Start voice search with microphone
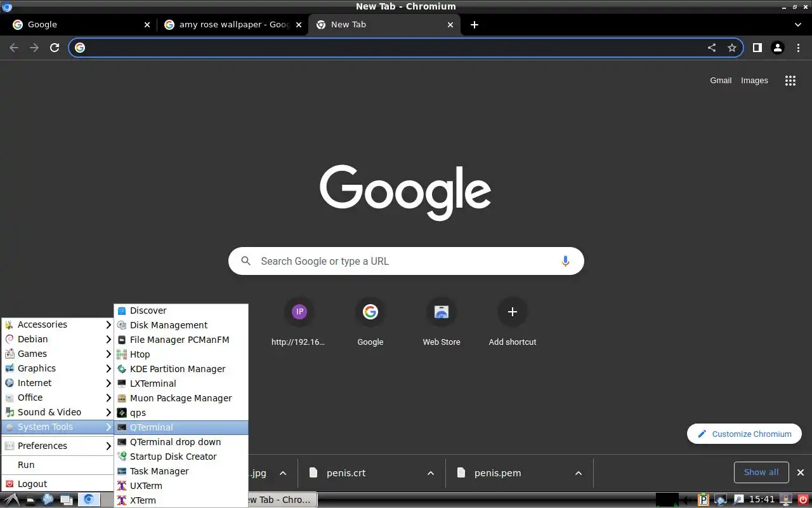The image size is (812, 508). coord(565,261)
